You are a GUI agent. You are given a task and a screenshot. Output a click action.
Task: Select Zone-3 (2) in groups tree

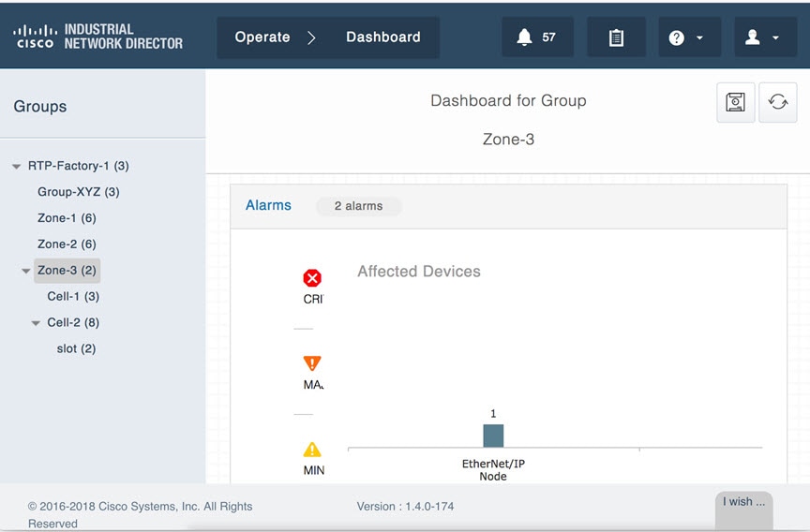click(67, 271)
